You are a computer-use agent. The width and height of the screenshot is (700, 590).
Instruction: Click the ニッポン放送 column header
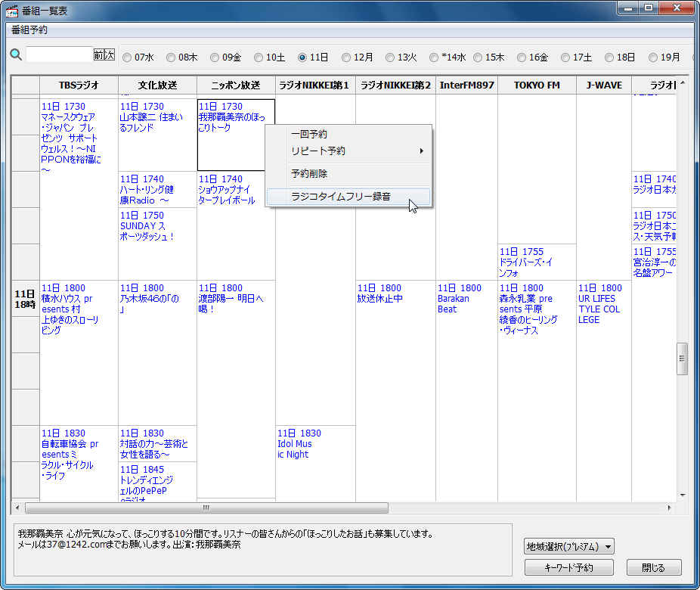(236, 85)
